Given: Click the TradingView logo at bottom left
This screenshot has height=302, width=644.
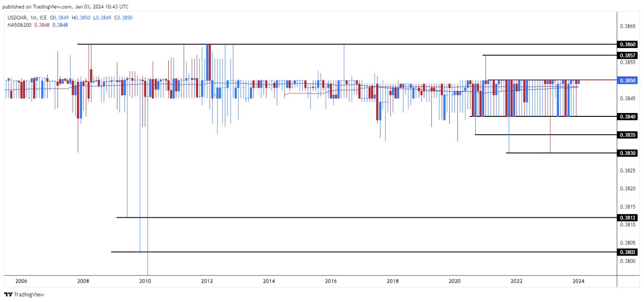Looking at the screenshot, I should (x=24, y=294).
